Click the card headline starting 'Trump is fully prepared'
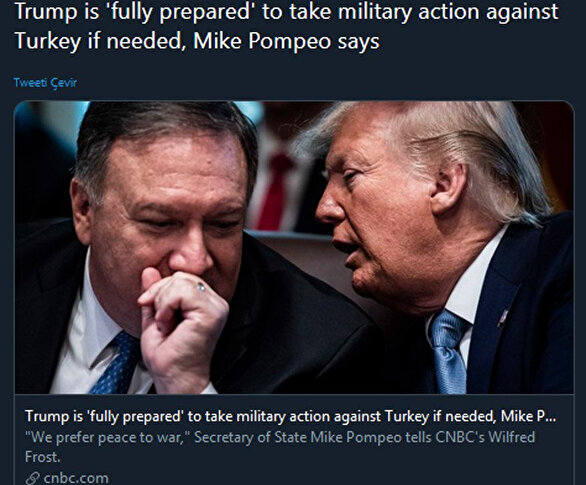This screenshot has width=586, height=485. tap(290, 416)
